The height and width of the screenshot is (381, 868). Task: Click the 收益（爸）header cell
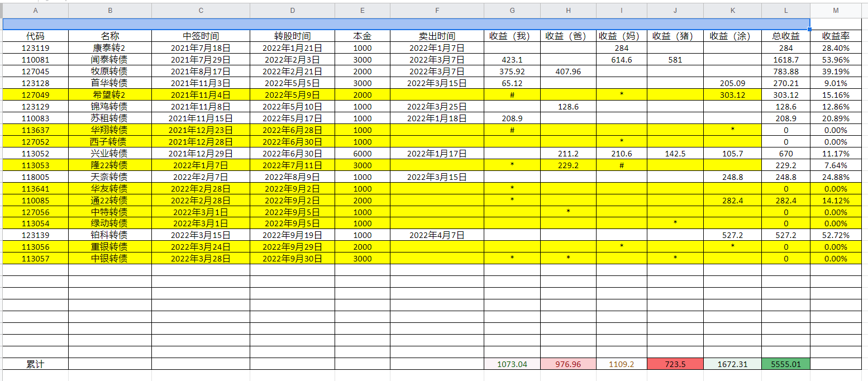pos(568,36)
